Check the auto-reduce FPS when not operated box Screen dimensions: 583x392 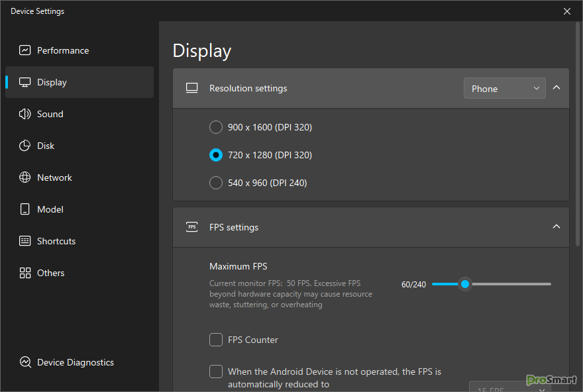(216, 371)
